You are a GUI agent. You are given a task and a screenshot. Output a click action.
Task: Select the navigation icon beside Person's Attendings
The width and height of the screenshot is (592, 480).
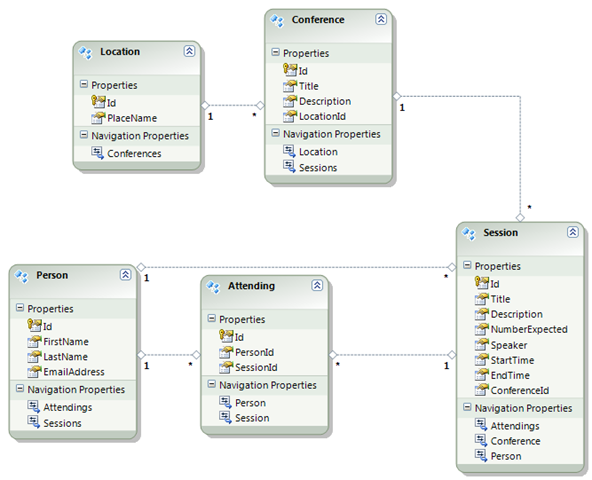point(34,407)
